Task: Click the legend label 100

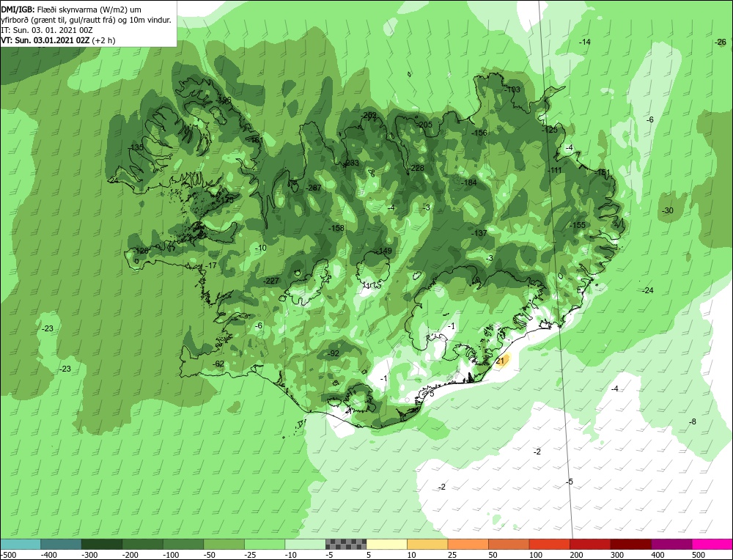Action: click(x=536, y=555)
